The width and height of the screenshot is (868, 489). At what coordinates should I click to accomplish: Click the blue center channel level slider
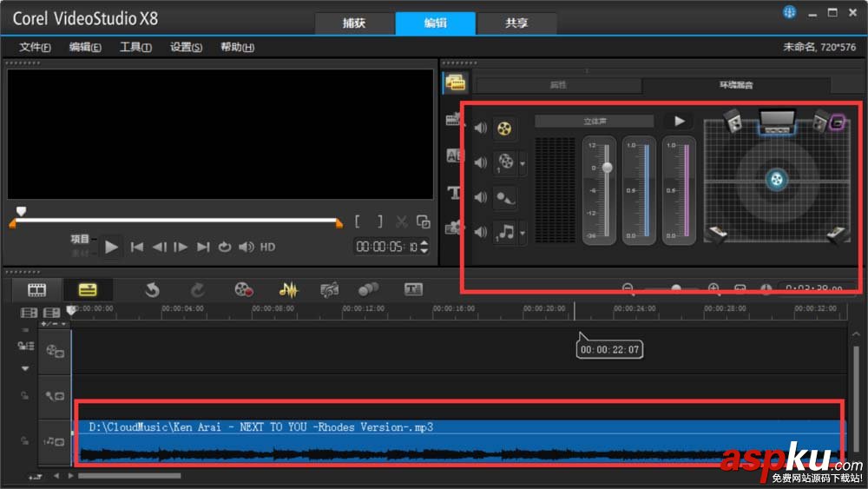[x=646, y=190]
